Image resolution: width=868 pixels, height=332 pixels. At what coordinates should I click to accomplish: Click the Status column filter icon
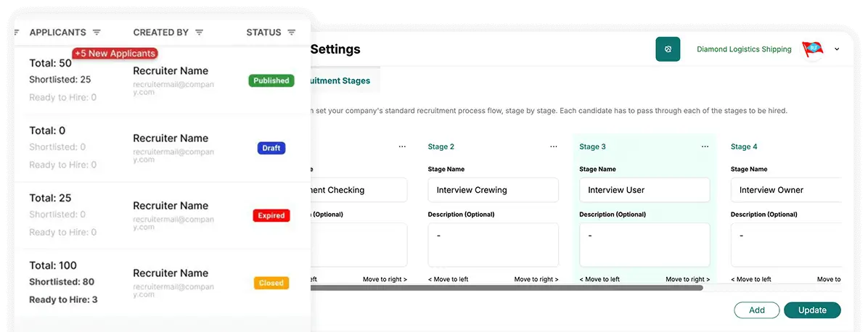point(291,33)
